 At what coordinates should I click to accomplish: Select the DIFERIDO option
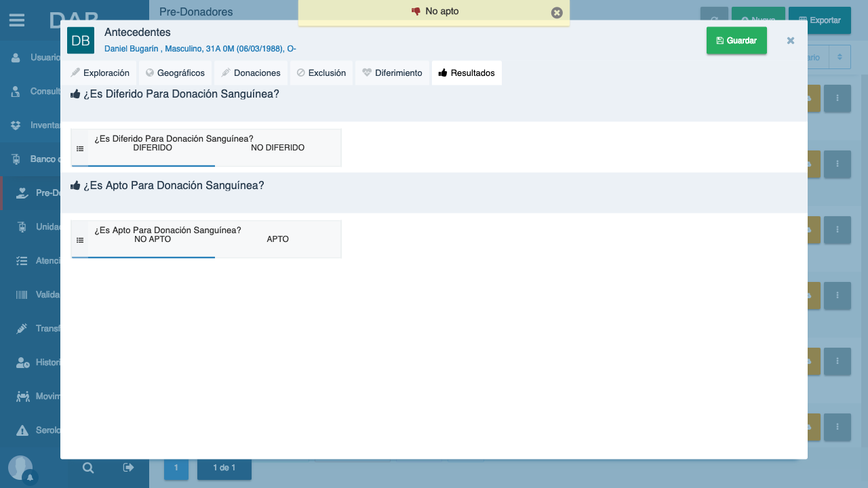(x=153, y=148)
